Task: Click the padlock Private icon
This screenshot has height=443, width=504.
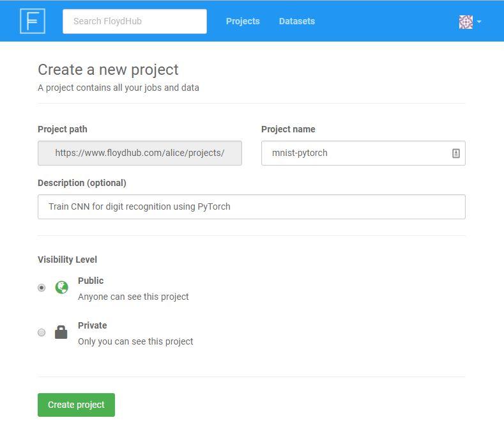Action: coord(61,332)
